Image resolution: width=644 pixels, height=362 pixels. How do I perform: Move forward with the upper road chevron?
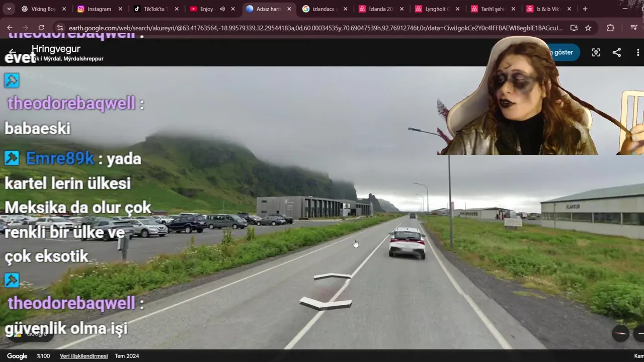333,276
